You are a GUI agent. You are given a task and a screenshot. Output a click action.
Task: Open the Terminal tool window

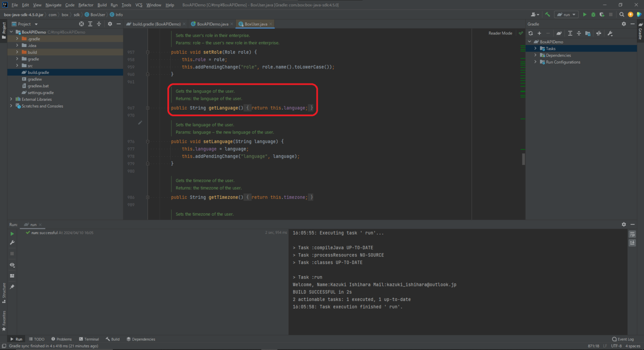89,339
